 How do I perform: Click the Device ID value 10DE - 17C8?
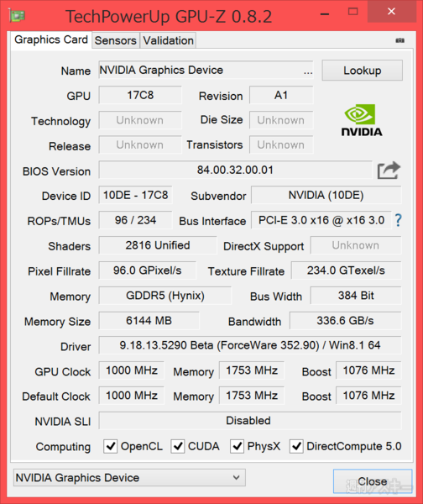pyautogui.click(x=135, y=195)
